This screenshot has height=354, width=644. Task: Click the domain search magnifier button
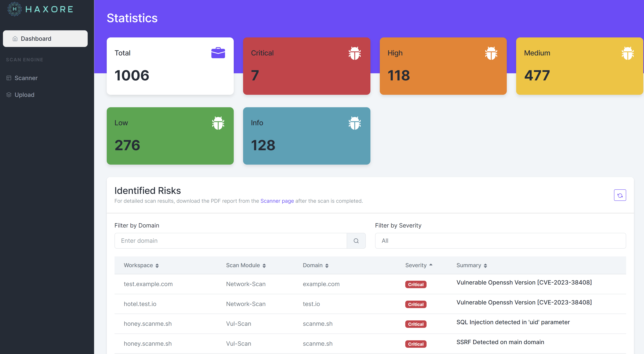pyautogui.click(x=356, y=241)
